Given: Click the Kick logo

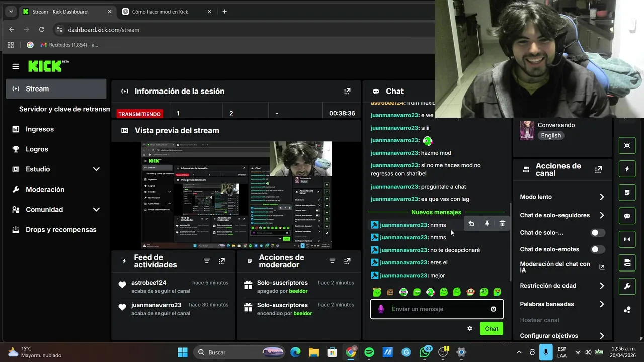Looking at the screenshot, I should (48, 66).
